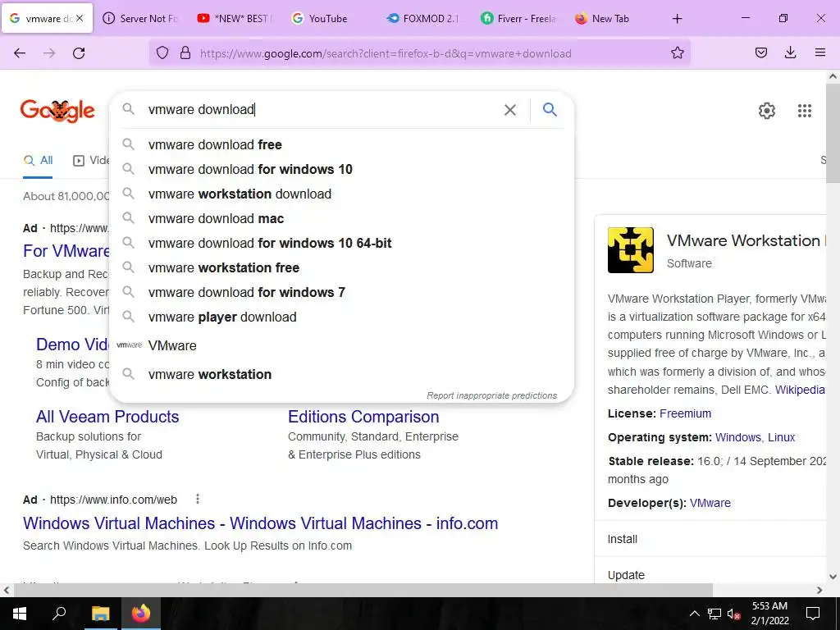Click Firefox icon in taskbar

[141, 614]
